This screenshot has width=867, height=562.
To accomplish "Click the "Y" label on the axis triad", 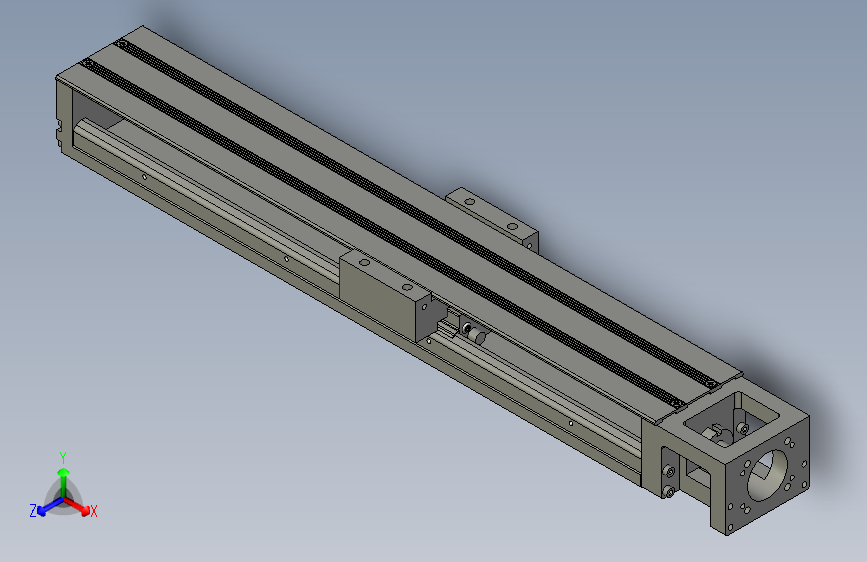I will [x=63, y=458].
